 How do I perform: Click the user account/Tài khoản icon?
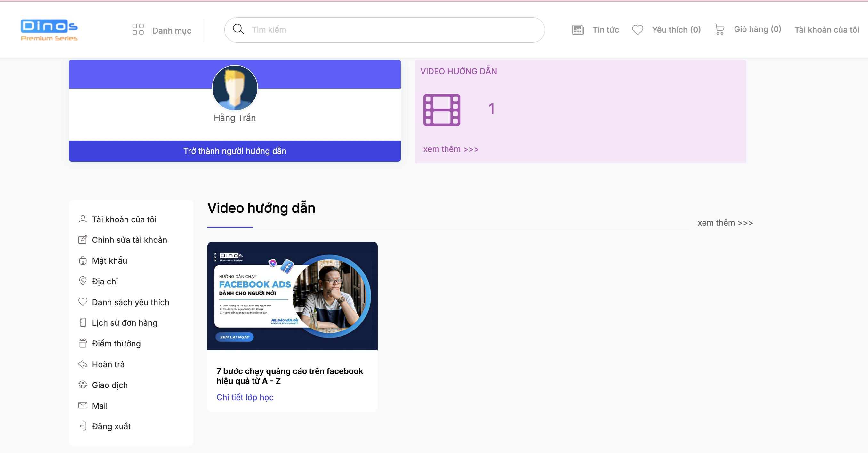82,219
